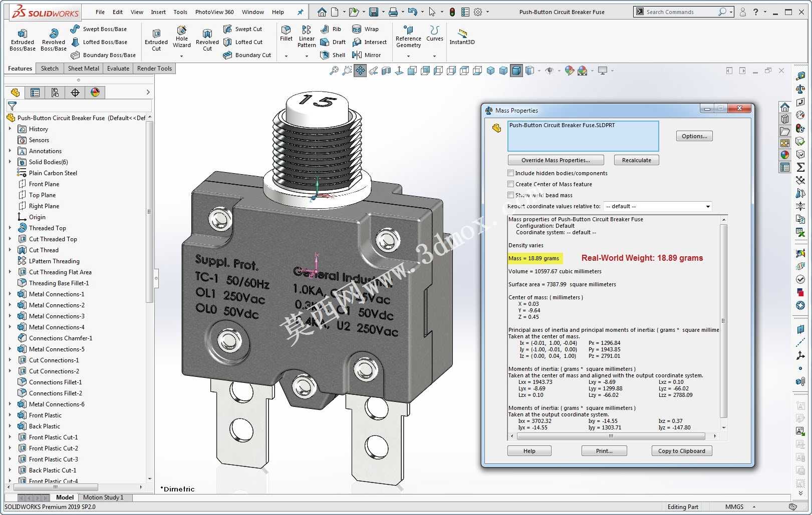
Task: Choose the Swept Boss/Base tool
Action: [x=99, y=29]
